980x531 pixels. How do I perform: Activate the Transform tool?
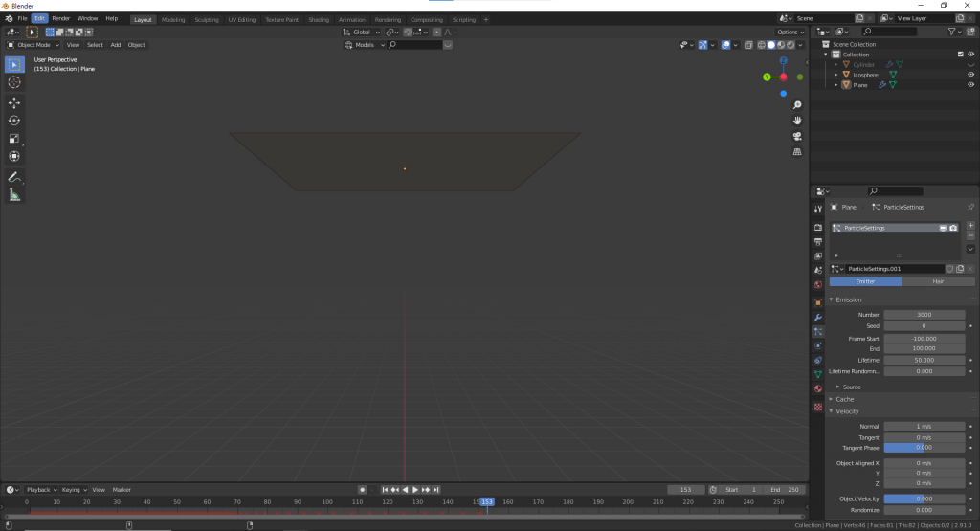click(14, 156)
